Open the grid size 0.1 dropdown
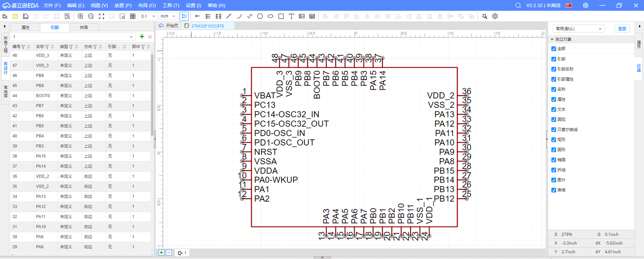The height and width of the screenshot is (259, 644). (x=148, y=16)
